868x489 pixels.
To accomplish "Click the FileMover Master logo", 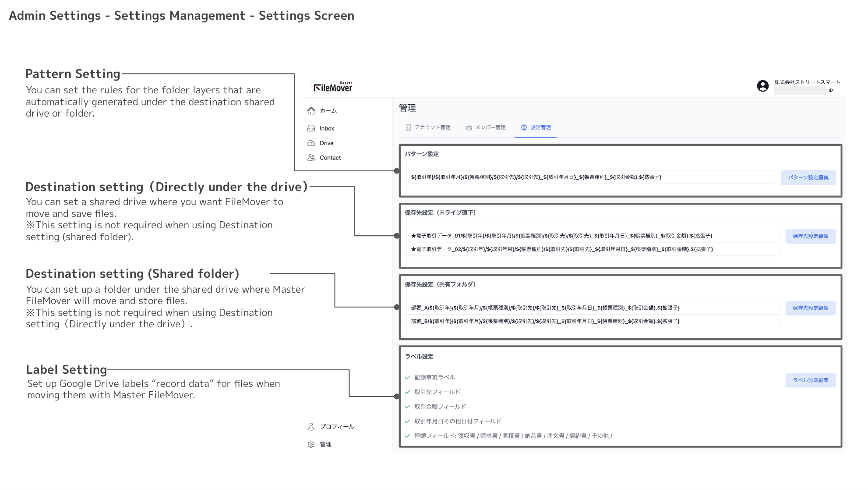I will coord(333,87).
